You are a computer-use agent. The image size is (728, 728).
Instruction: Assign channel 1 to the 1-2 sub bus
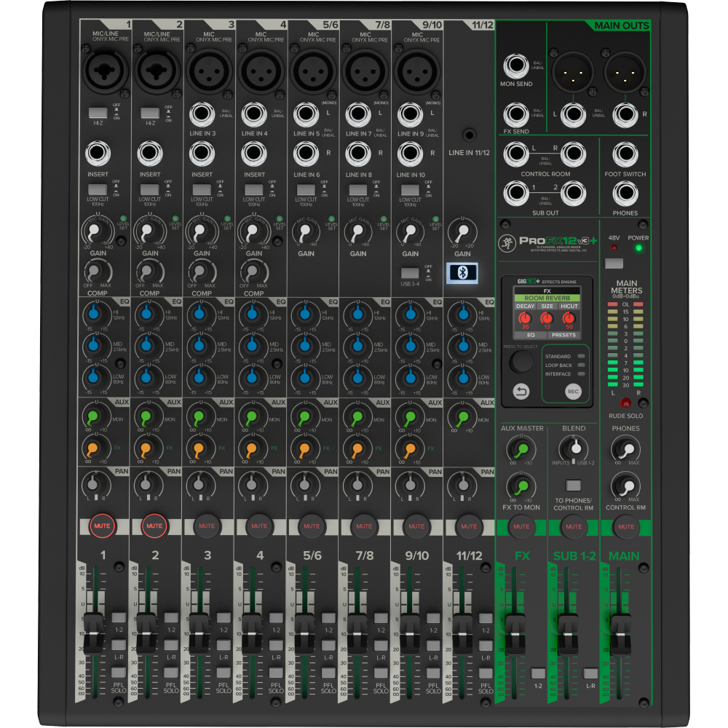119,617
